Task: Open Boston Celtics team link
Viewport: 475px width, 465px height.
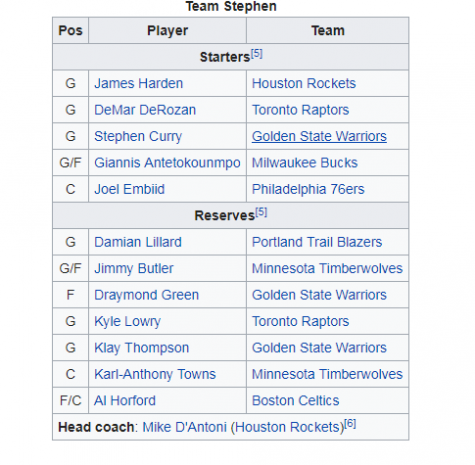Action: [x=295, y=401]
